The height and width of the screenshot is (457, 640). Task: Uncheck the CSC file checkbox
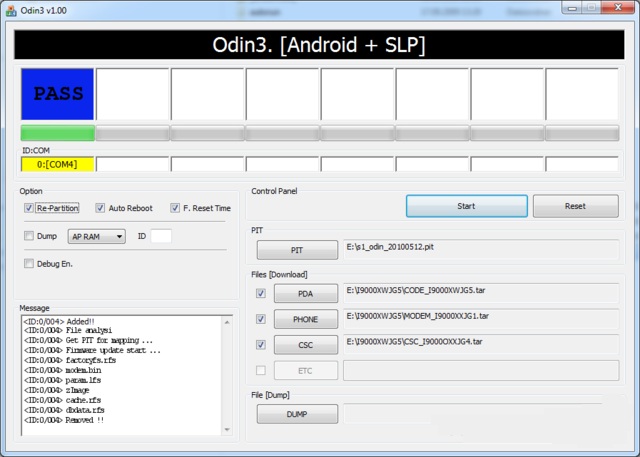click(x=261, y=345)
